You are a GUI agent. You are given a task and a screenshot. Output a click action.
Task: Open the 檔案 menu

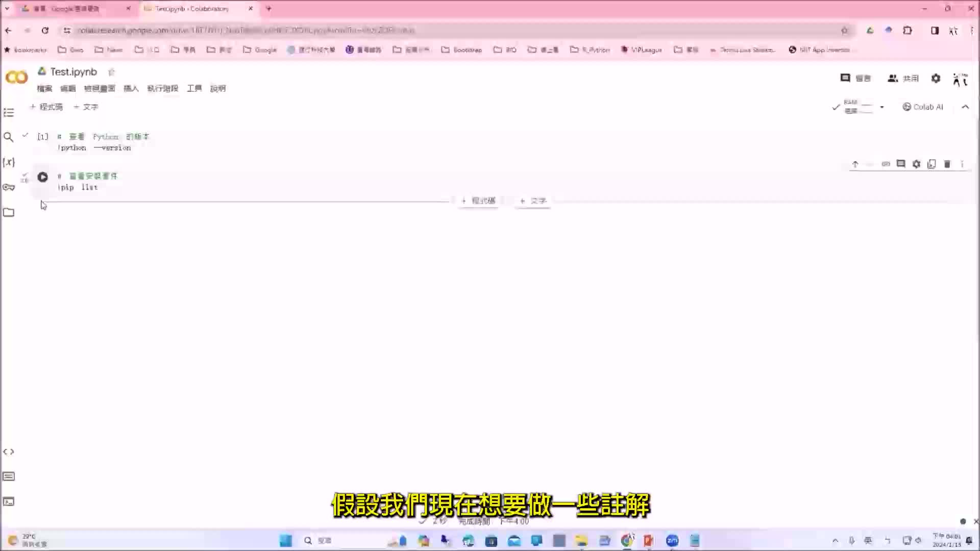44,88
